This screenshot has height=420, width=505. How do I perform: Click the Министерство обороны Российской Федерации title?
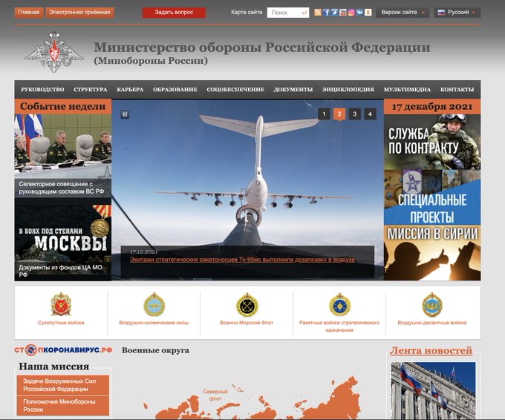tap(262, 47)
